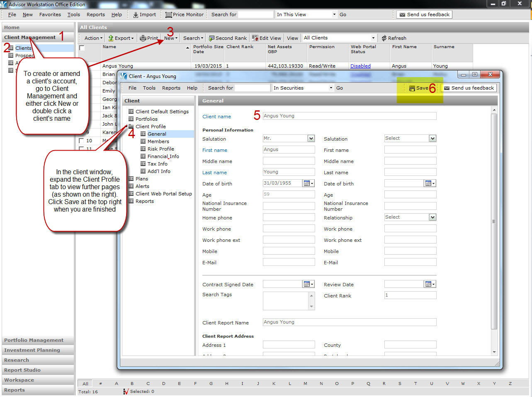Click the Import icon
This screenshot has width=532, height=397.
136,15
